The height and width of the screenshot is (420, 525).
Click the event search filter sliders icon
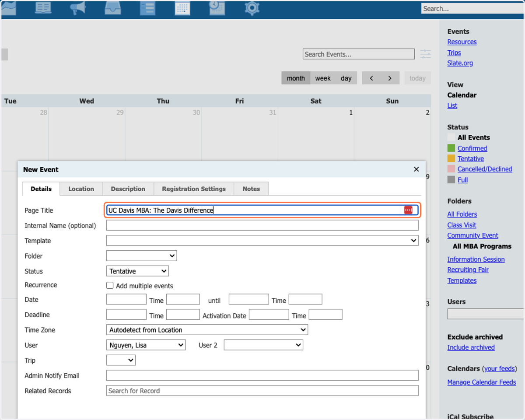point(425,54)
